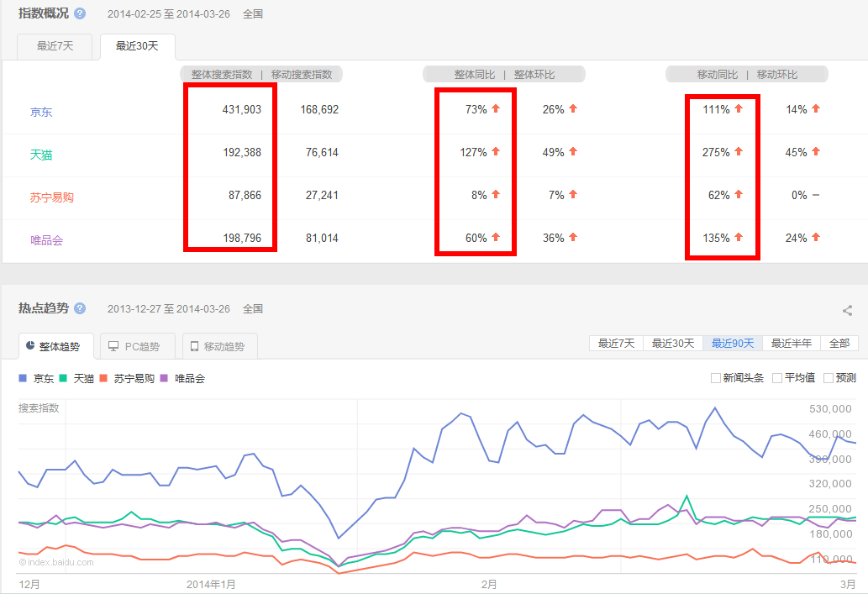Click 京东 blue legend square
The width and height of the screenshot is (868, 594).
23,378
